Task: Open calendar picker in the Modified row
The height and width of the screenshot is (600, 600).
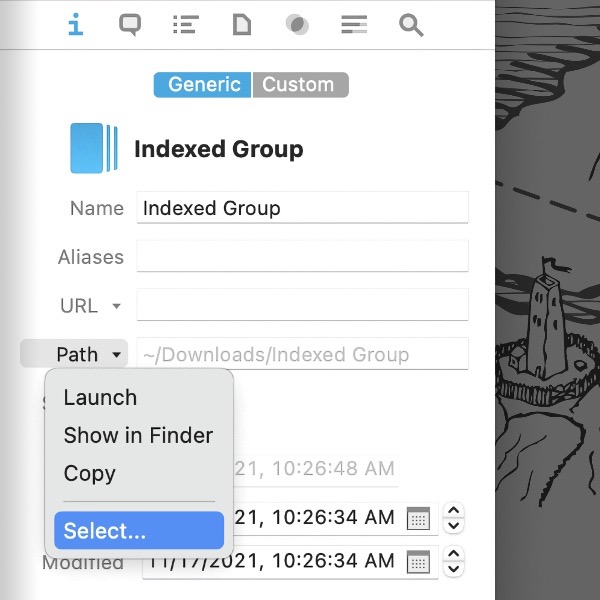Action: click(x=418, y=562)
